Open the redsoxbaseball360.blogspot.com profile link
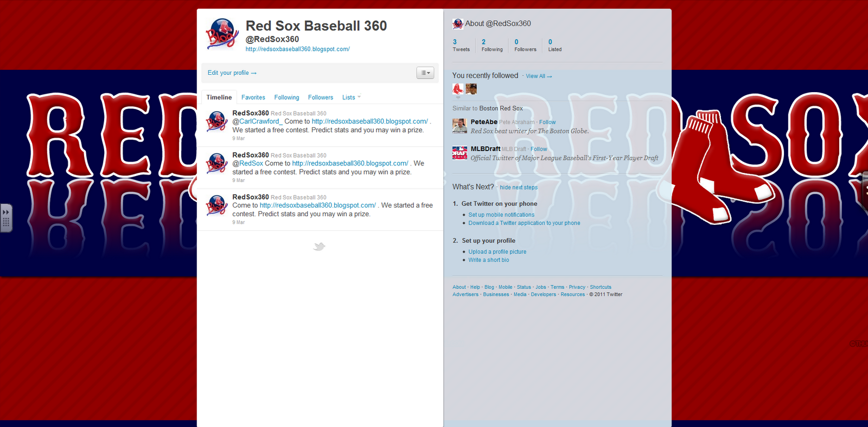 coord(298,49)
